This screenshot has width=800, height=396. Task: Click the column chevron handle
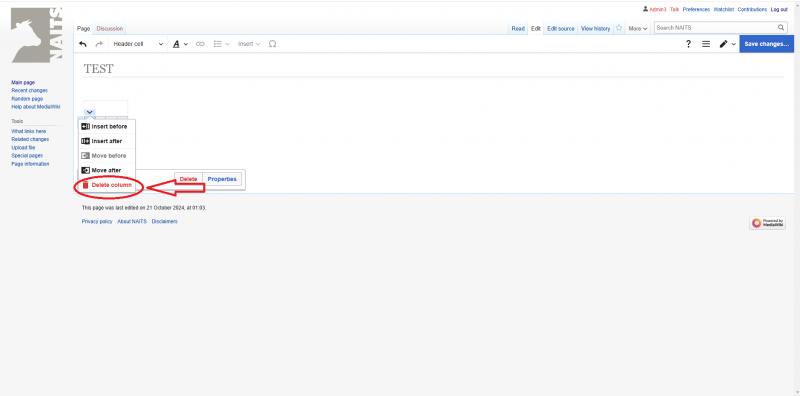click(x=89, y=112)
